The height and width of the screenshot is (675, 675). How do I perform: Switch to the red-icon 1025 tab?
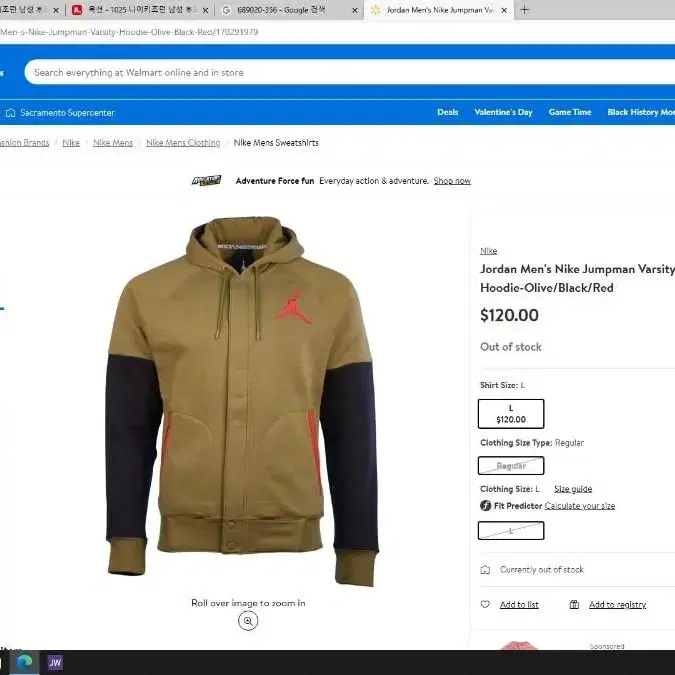(140, 10)
